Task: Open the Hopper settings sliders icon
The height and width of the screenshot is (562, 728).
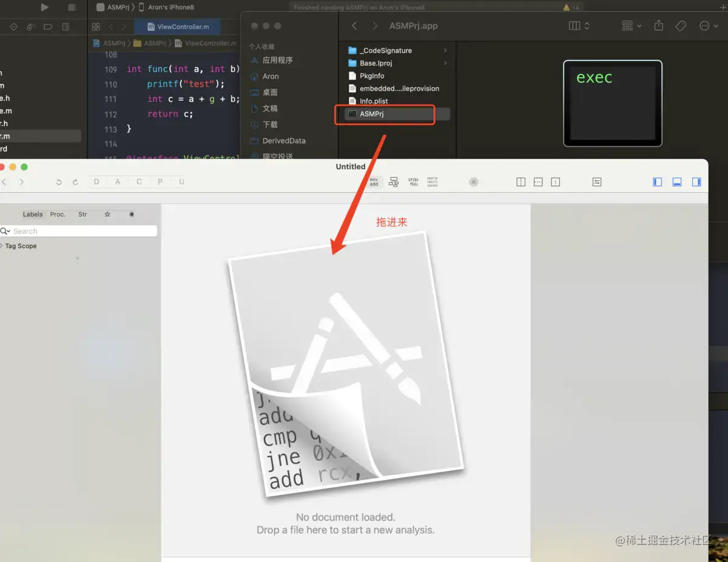Action: [597, 182]
